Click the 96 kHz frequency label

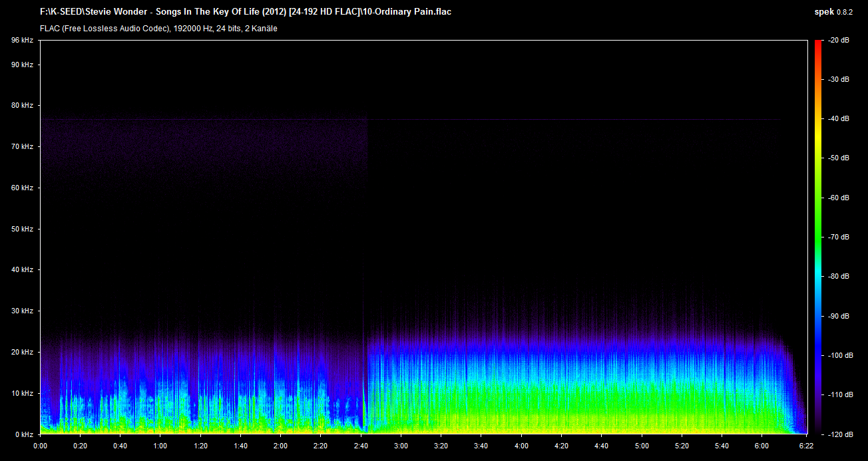(x=22, y=41)
